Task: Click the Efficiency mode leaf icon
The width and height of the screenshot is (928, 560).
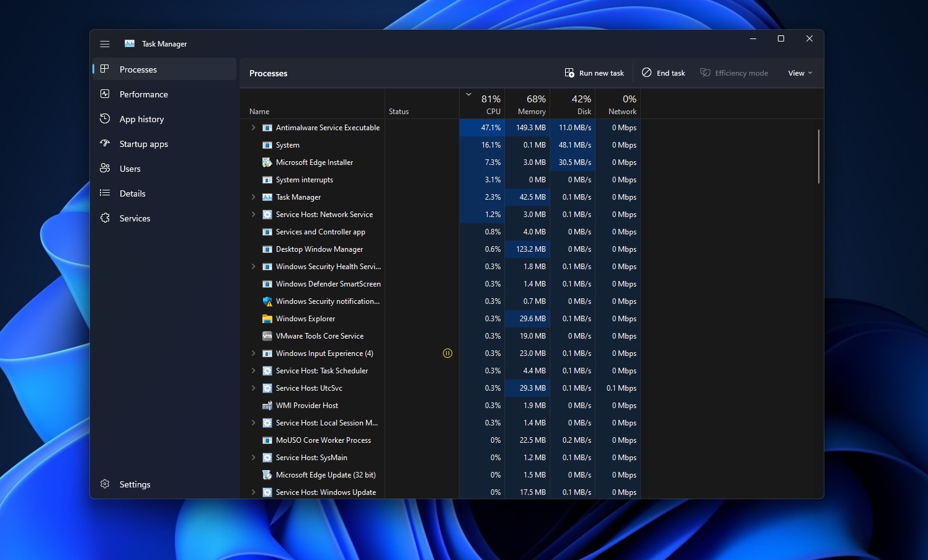Action: [x=705, y=73]
